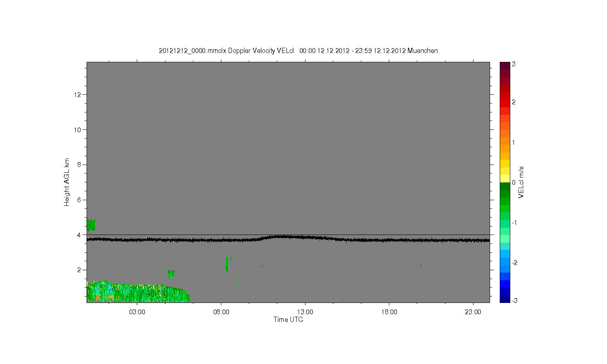The image size is (607, 364).
Task: Click the plot title mentioning Muenchen
Action: tap(298, 51)
